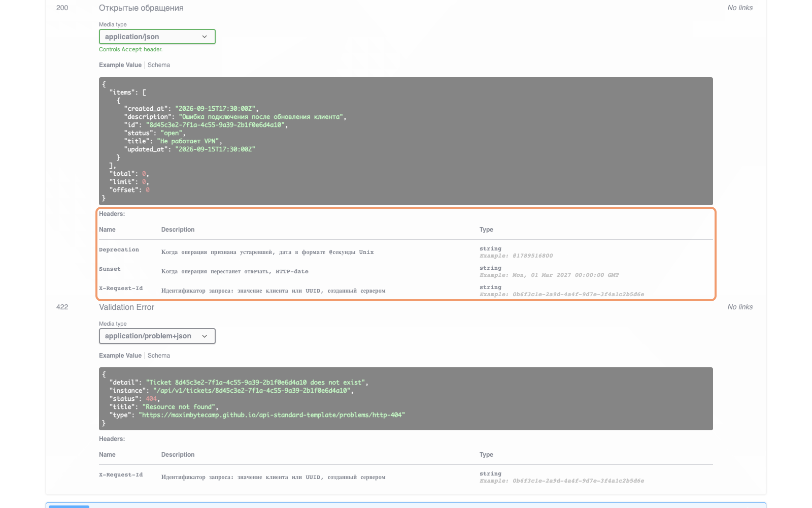This screenshot has width=812, height=508.
Task: Click X-Request-Id header in 422 response
Action: 121,475
